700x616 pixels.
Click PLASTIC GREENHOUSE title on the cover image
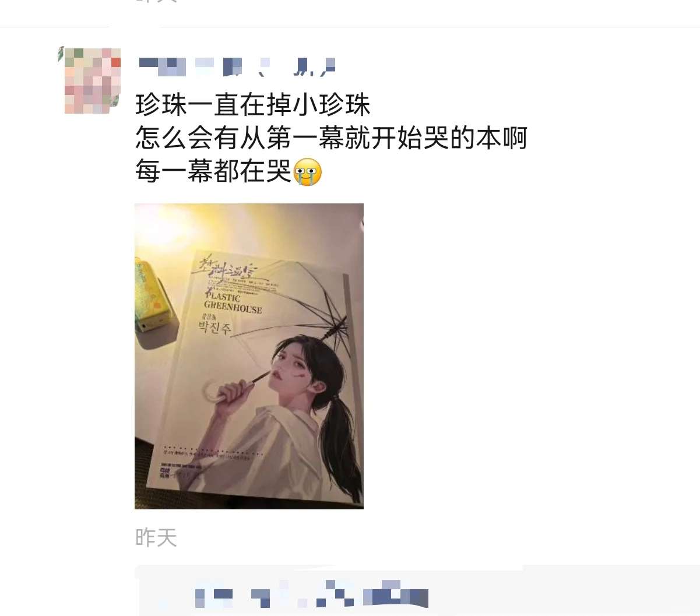pos(233,301)
